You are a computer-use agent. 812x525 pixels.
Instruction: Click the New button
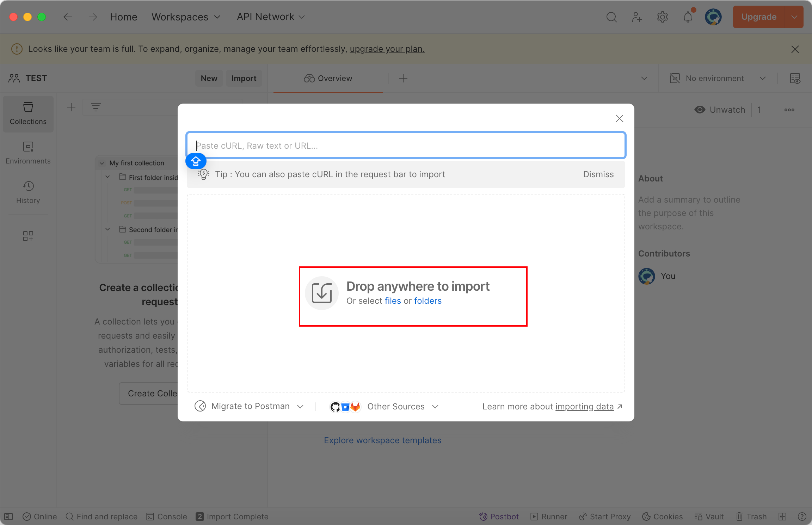tap(209, 78)
